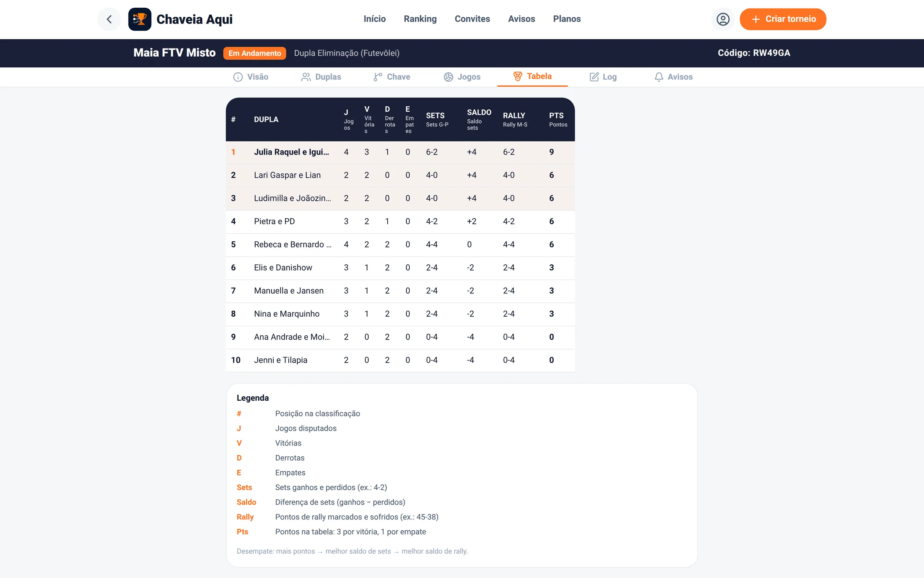This screenshot has height=578, width=924.
Task: Open the user profile icon
Action: point(723,19)
